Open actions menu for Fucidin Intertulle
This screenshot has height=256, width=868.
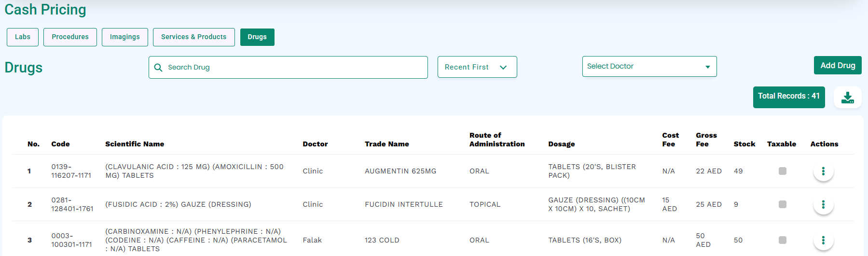coord(823,204)
